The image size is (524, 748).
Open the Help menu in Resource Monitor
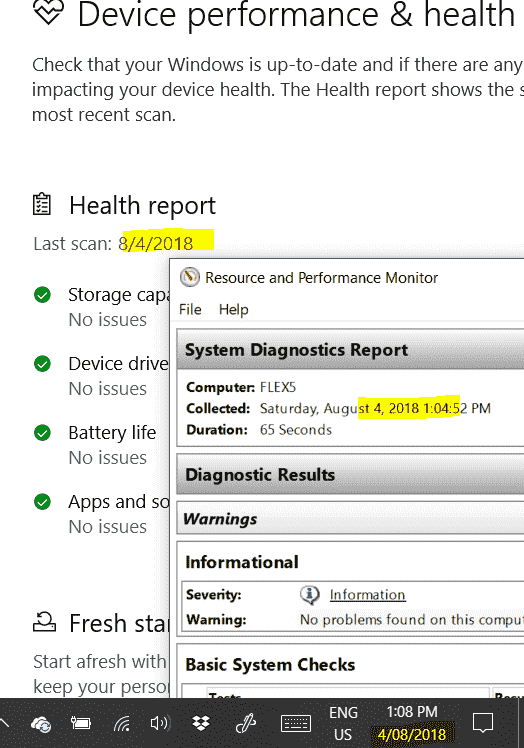click(x=233, y=310)
